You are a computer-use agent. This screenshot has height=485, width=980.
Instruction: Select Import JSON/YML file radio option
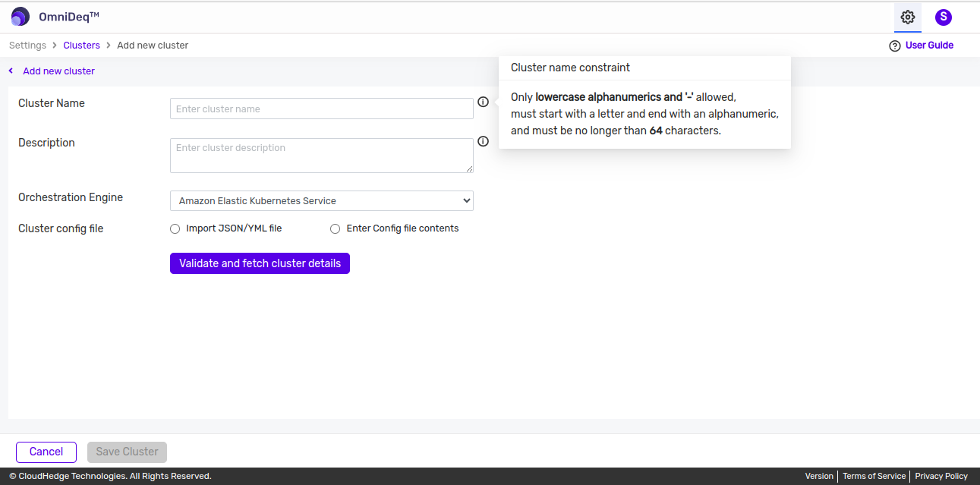click(175, 228)
